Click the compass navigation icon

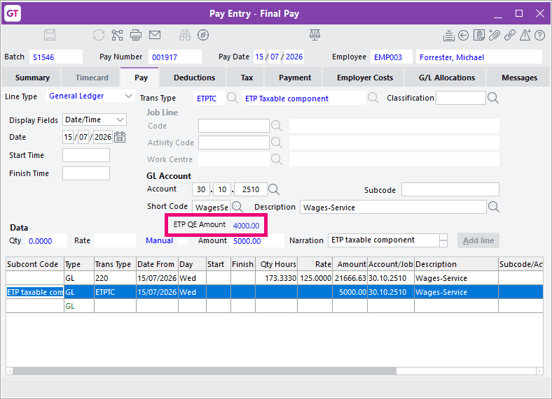[203, 35]
